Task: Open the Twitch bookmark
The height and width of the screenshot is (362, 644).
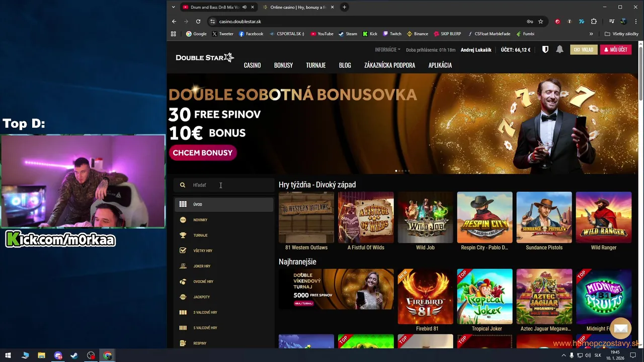Action: pyautogui.click(x=392, y=34)
